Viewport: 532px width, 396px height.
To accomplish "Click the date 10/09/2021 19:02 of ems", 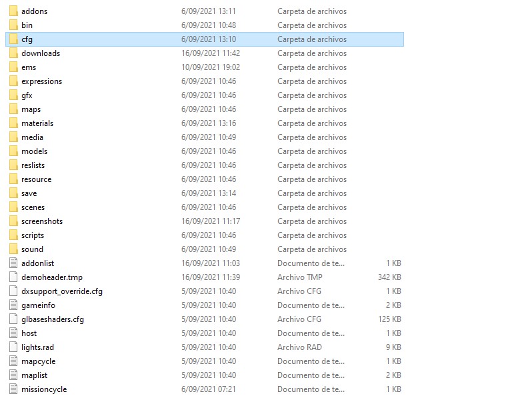I will point(211,67).
